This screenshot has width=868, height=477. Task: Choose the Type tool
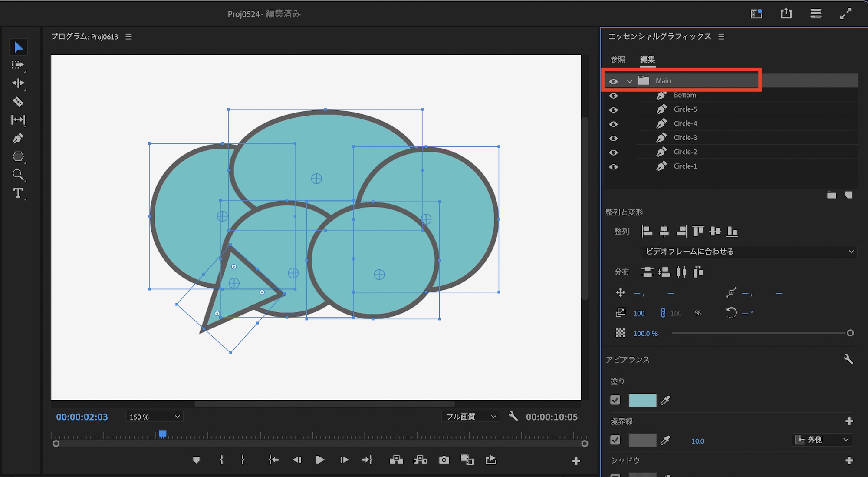point(18,193)
